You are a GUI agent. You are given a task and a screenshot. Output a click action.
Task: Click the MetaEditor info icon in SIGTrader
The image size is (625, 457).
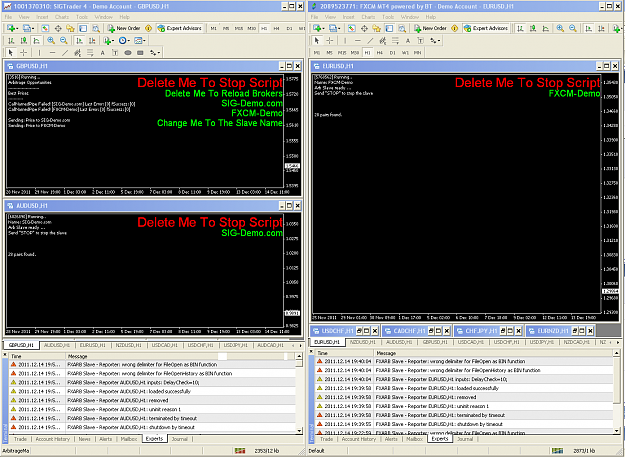point(148,28)
